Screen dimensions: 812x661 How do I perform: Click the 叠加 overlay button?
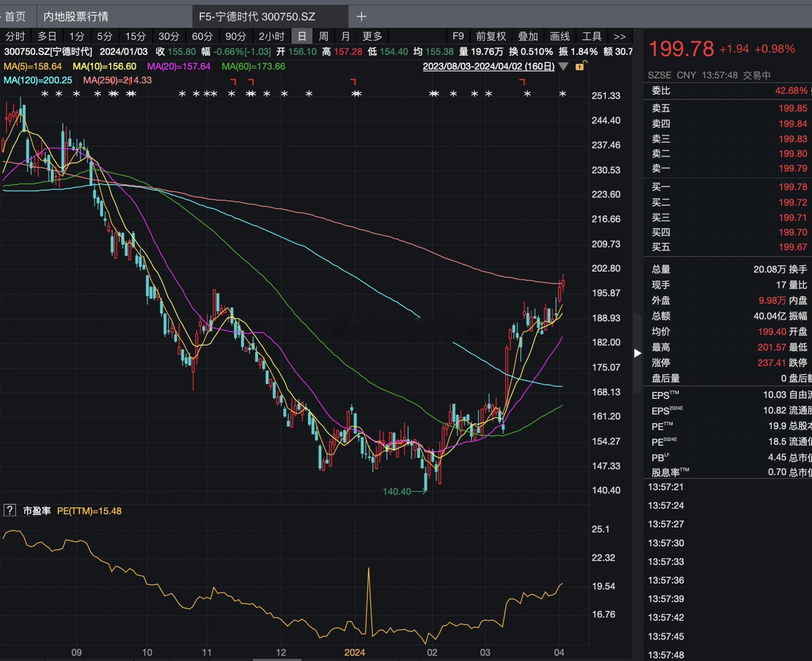click(528, 37)
